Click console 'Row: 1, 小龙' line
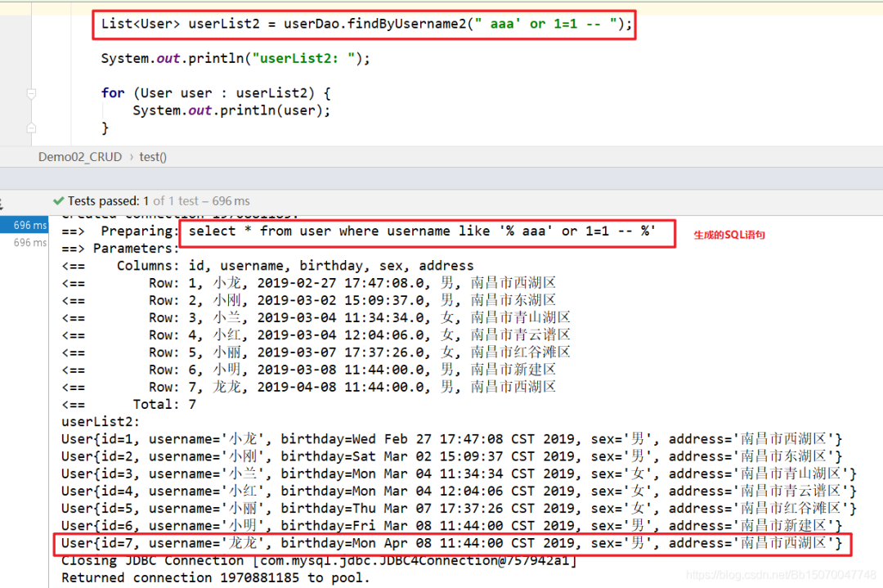883x588 pixels. pos(308,283)
